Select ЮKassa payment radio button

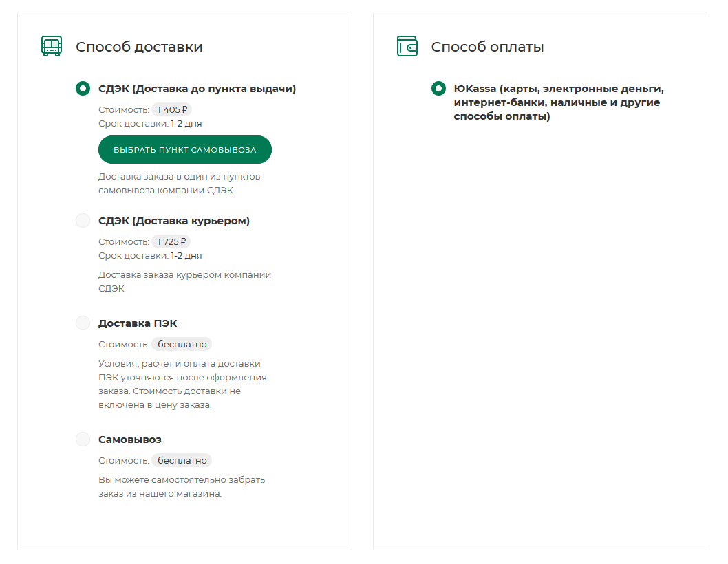pyautogui.click(x=438, y=89)
